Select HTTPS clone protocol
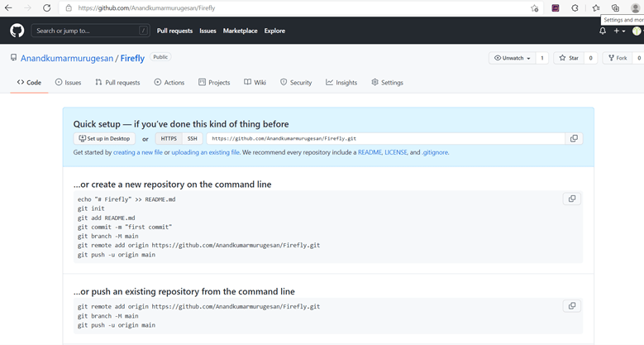 pos(169,138)
